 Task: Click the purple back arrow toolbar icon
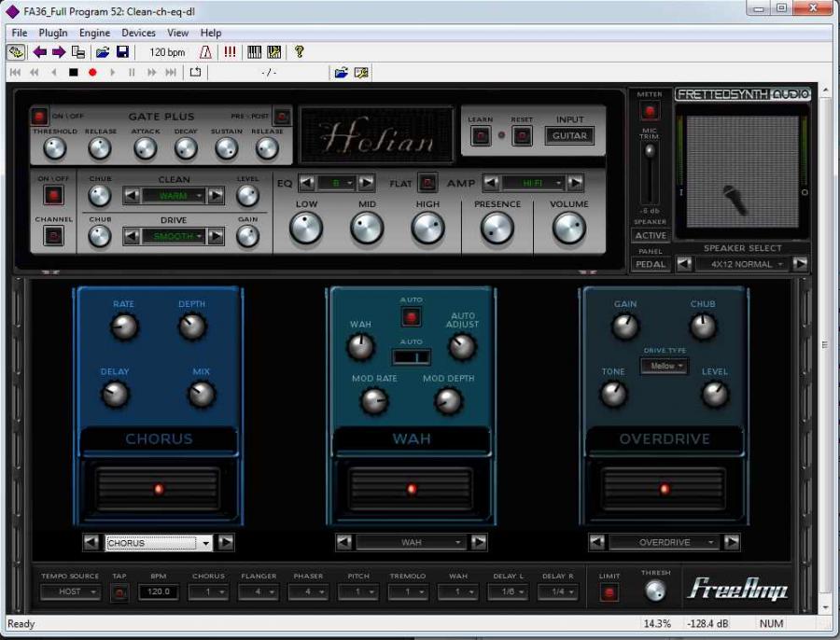click(x=39, y=52)
